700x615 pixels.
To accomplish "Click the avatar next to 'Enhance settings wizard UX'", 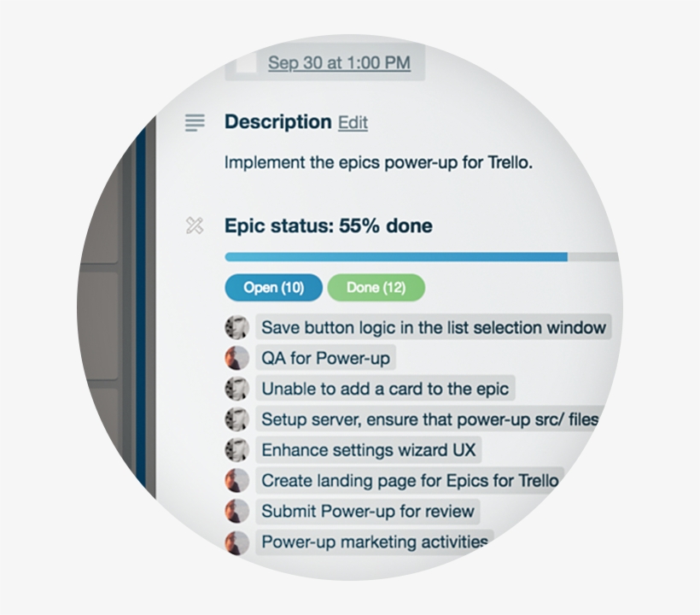I will click(x=236, y=449).
